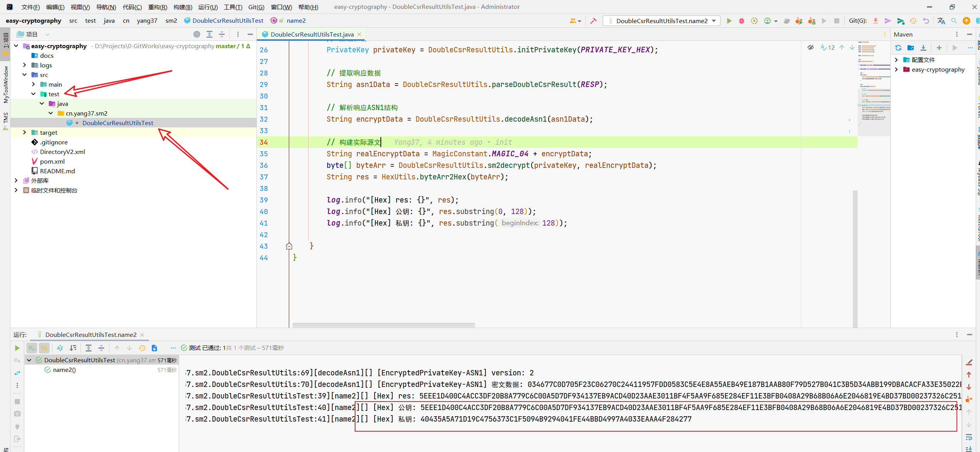Click the sm2 breadcrumb in navigation bar
This screenshot has width=980, height=452.
click(171, 21)
